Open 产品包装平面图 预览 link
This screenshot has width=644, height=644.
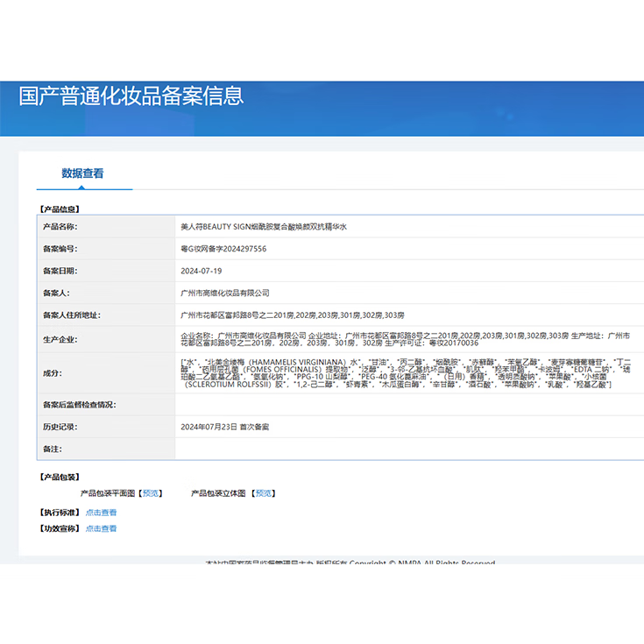click(151, 493)
